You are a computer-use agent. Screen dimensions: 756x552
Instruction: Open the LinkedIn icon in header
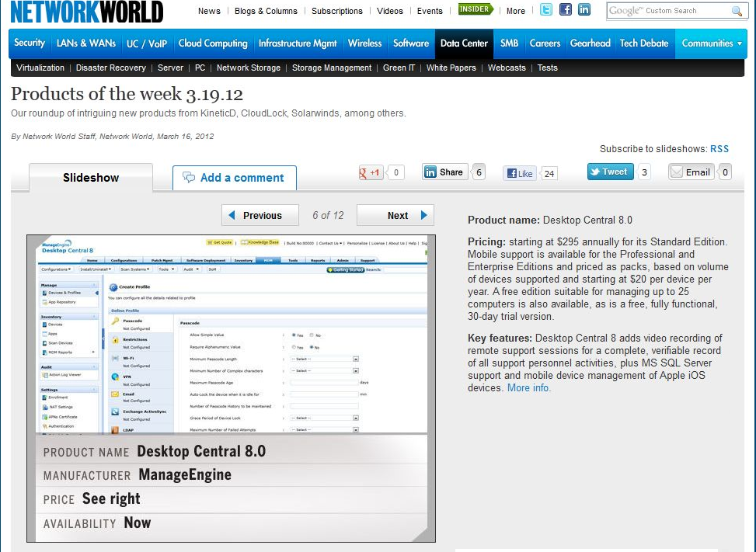584,9
